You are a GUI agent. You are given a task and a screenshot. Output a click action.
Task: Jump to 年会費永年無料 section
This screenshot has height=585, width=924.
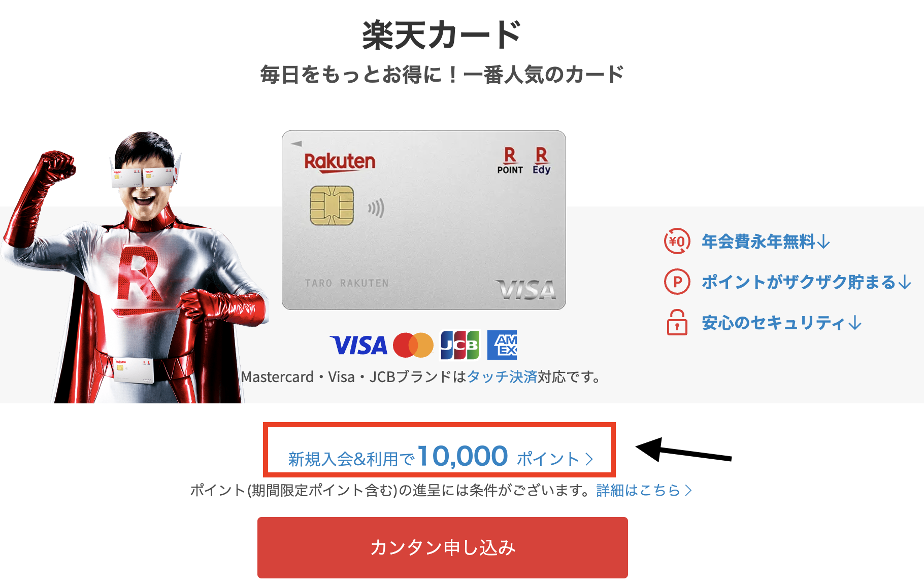click(766, 242)
